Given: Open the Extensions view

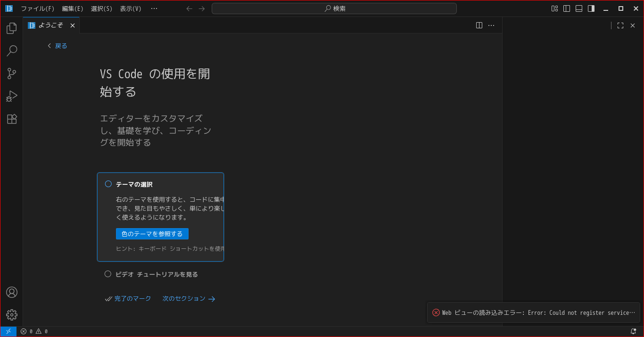Looking at the screenshot, I should point(12,119).
